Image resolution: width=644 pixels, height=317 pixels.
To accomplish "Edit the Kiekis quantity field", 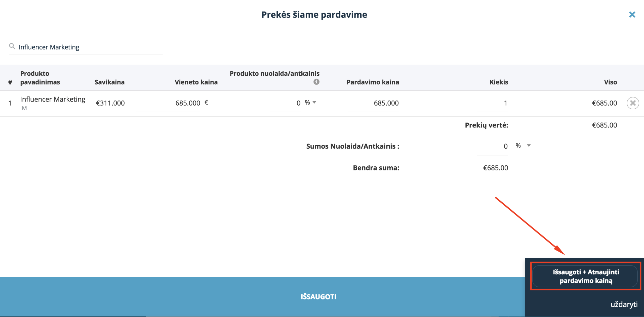I will coord(492,103).
